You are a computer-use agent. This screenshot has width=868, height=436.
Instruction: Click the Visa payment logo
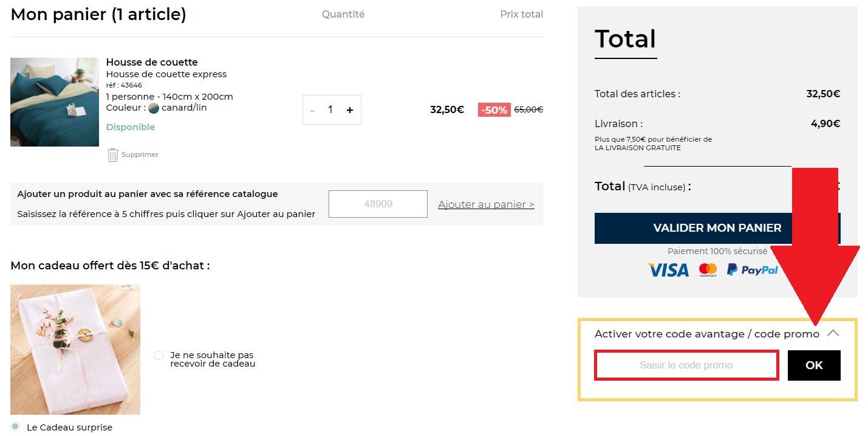(x=668, y=270)
